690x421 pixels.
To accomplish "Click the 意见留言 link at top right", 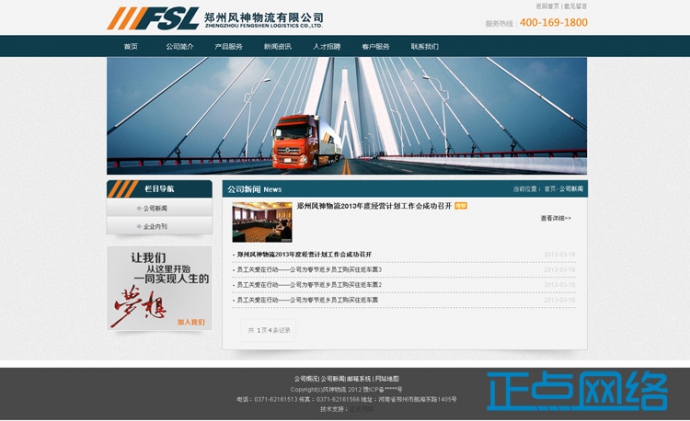I will pos(575,6).
